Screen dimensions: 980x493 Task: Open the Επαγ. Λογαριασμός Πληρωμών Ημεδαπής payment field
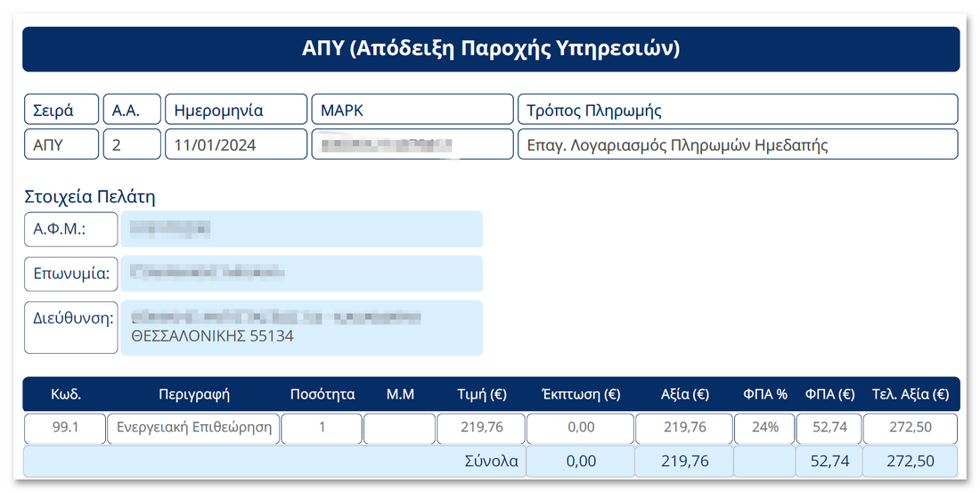(737, 144)
